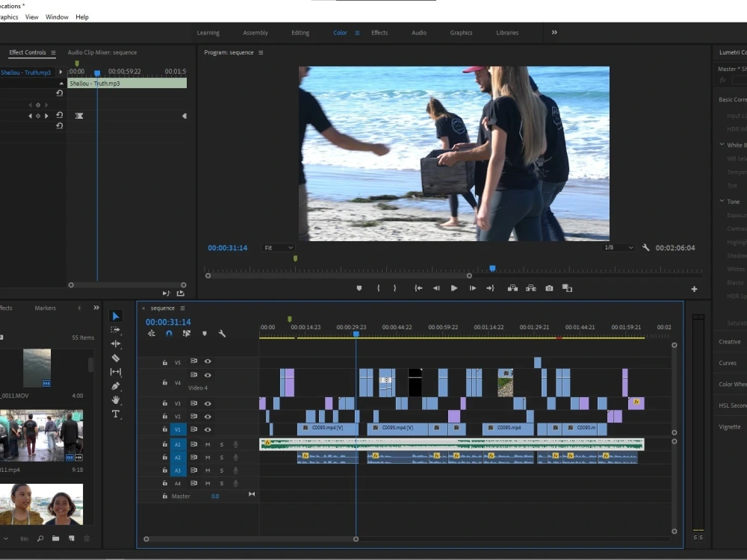Open sequence timeline panel menu
This screenshot has width=747, height=560.
pos(182,308)
